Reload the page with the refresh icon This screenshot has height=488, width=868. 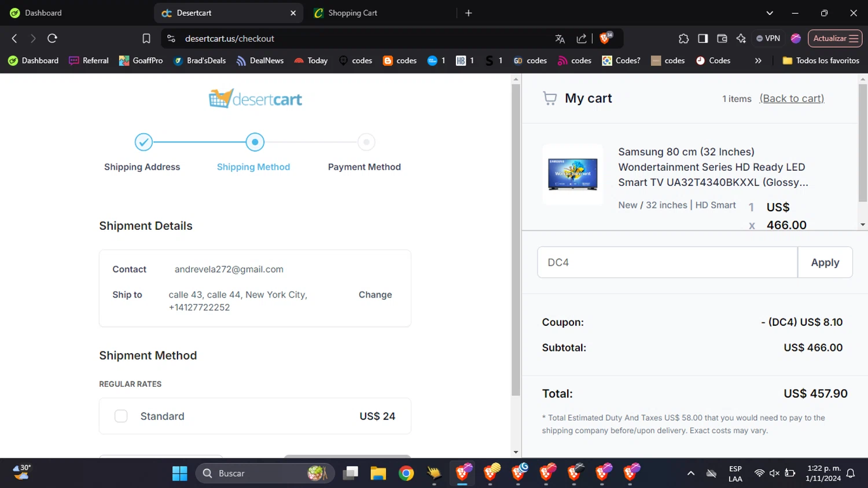52,38
